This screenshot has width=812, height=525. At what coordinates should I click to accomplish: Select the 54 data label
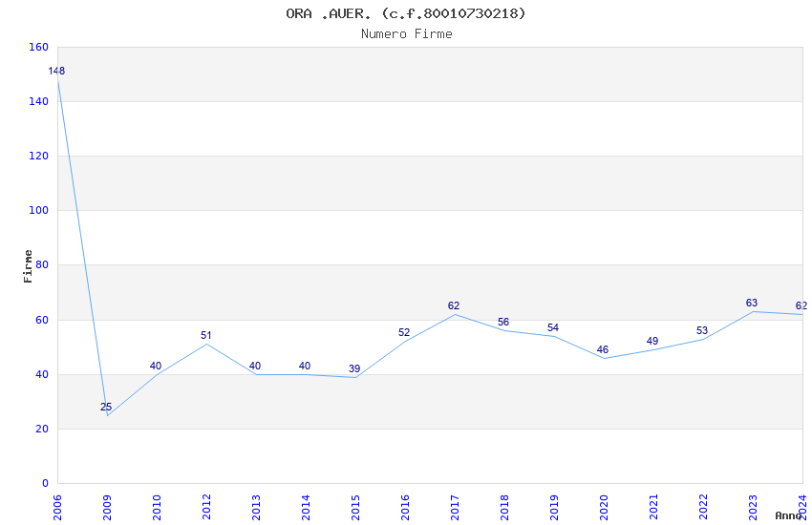tap(553, 327)
